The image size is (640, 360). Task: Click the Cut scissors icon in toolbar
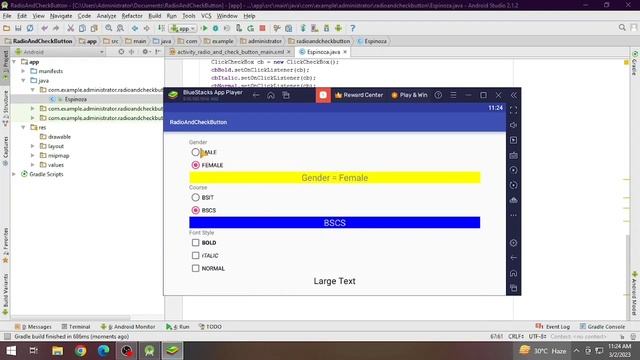pos(71,28)
